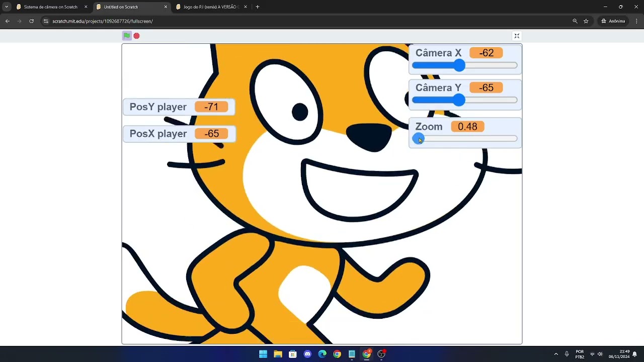Viewport: 644px width, 362px height.
Task: Open Notepad from taskbar
Action: (352, 354)
